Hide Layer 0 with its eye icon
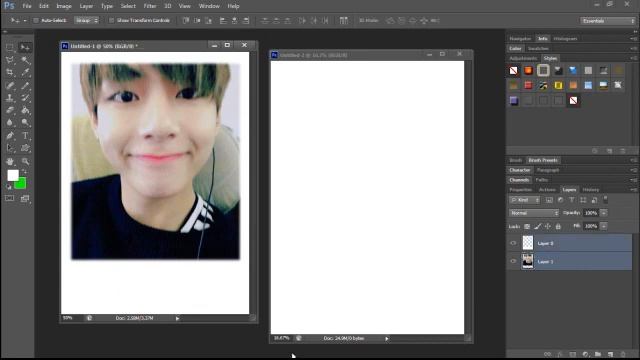The width and height of the screenshot is (640, 360). click(513, 243)
